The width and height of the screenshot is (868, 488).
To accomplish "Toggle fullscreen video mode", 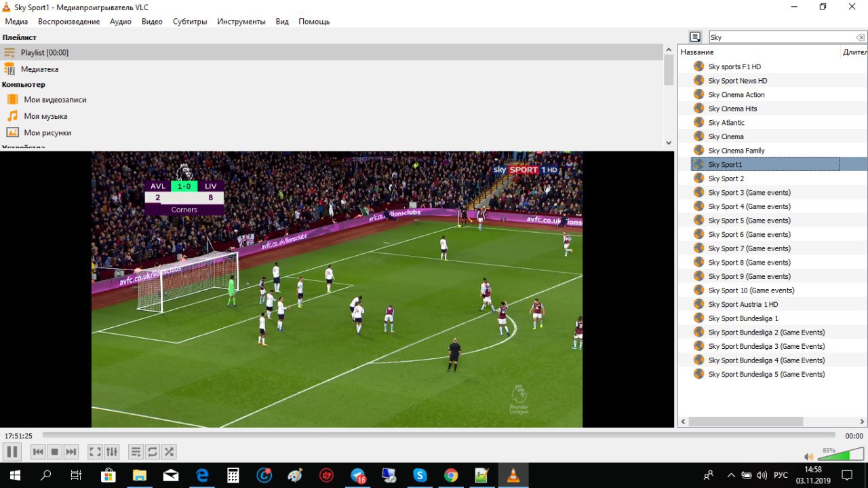I will [x=96, y=451].
